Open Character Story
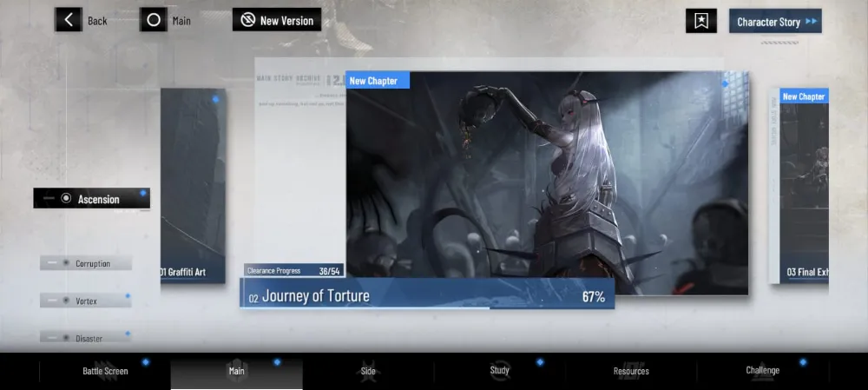 coord(775,21)
